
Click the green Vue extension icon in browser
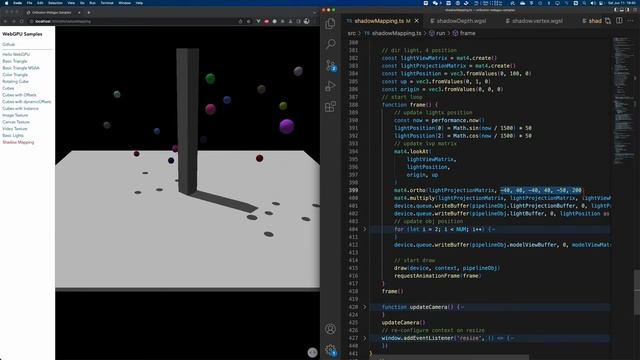pos(258,21)
